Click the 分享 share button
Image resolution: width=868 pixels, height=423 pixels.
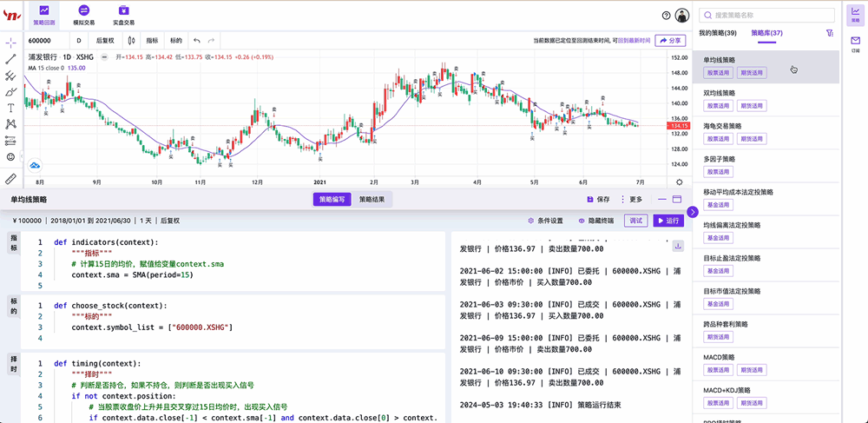[670, 41]
